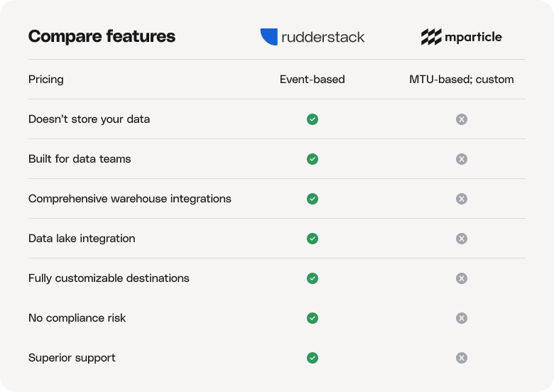Viewport: 554px width, 392px height.
Task: Click mParticle X for Data lake integration
Action: point(462,239)
